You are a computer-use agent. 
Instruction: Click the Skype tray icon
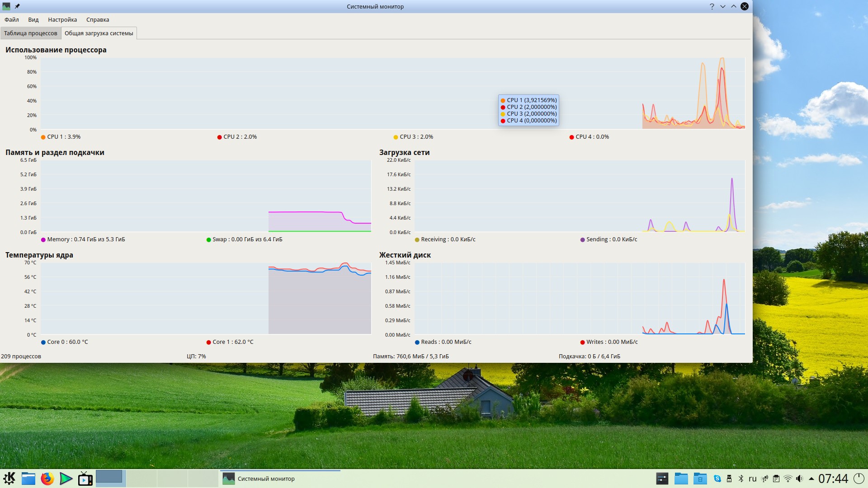pos(717,479)
